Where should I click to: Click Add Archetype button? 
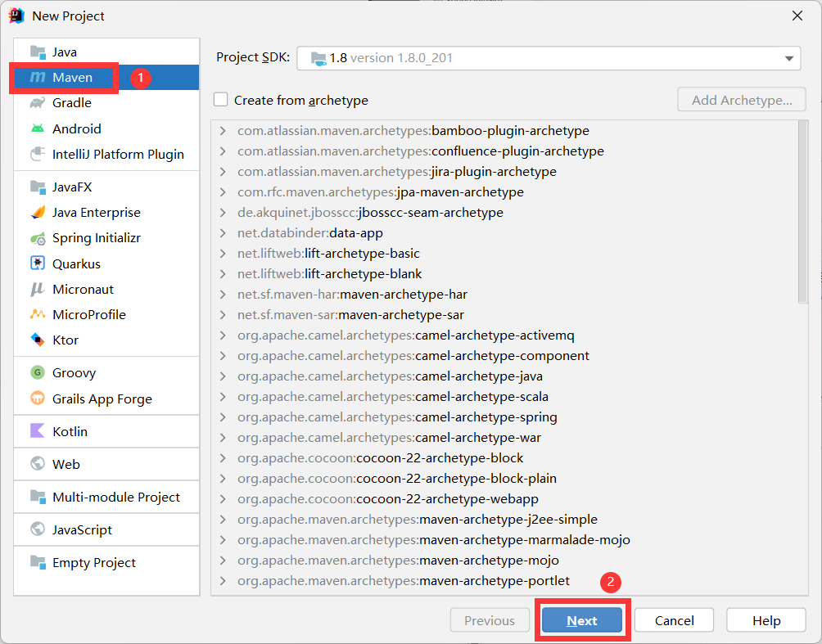[x=741, y=100]
